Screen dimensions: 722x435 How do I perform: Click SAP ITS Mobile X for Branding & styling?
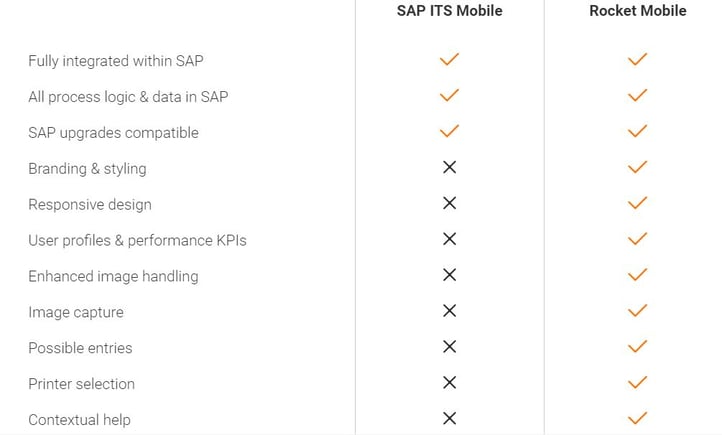click(449, 168)
